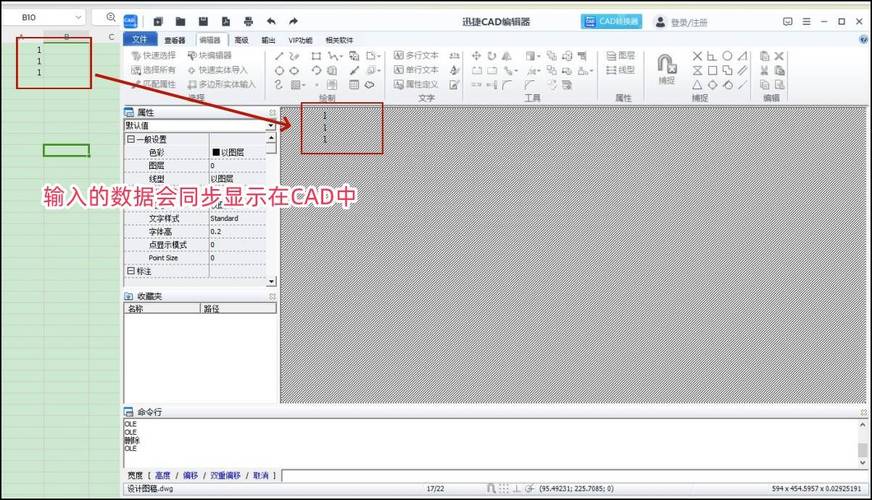
Task: Click the help icon at ribbon right
Action: coord(864,40)
